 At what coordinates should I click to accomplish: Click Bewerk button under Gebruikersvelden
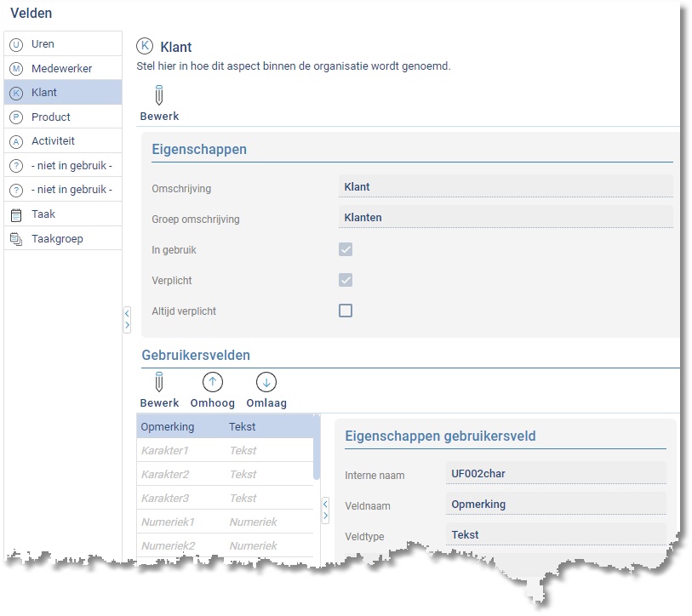click(159, 391)
